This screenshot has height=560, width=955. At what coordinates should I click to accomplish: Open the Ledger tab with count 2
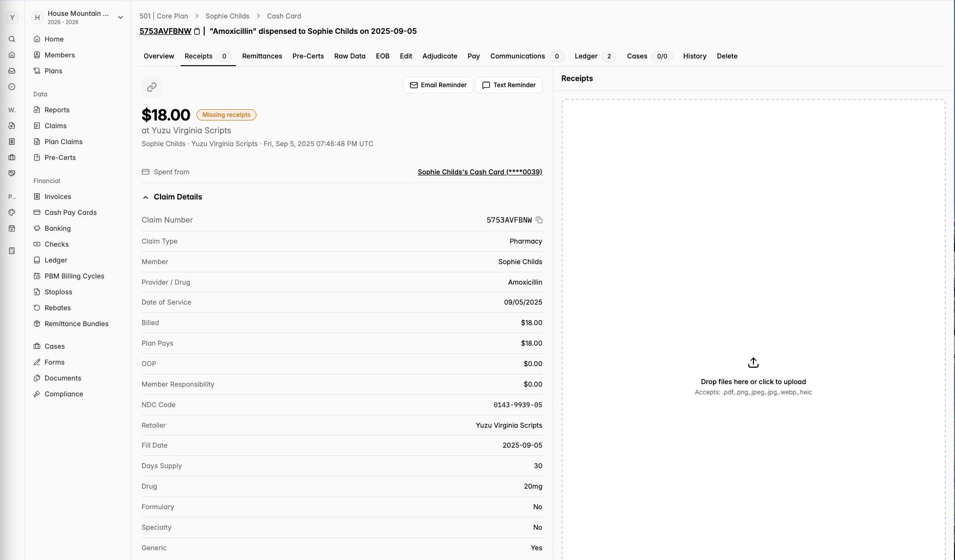pos(594,56)
